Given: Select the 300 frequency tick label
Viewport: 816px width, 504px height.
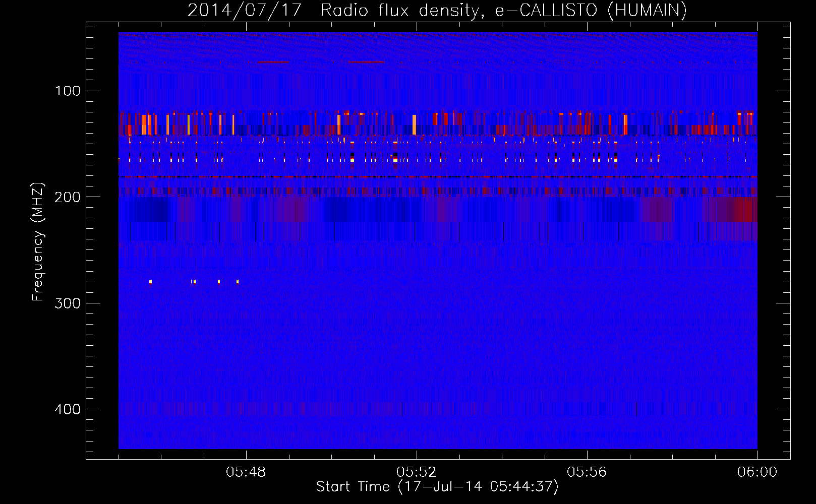Looking at the screenshot, I should 68,303.
